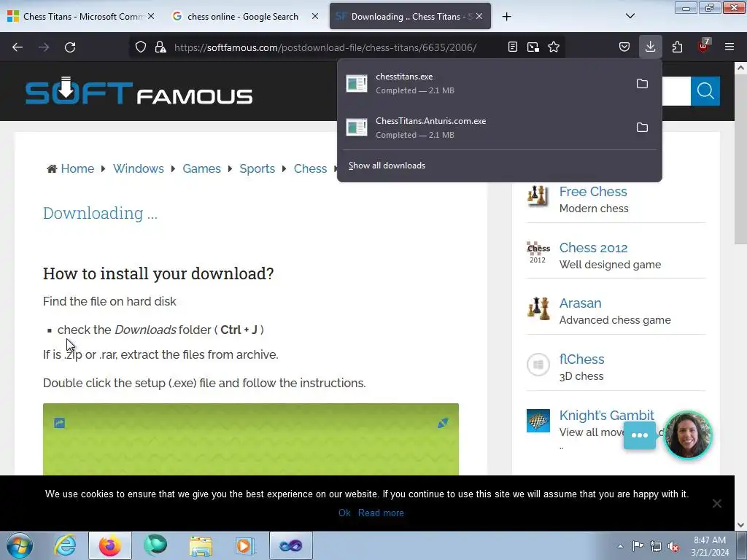Open the uBlock extension icon
Viewport: 747px width, 560px height.
[703, 46]
